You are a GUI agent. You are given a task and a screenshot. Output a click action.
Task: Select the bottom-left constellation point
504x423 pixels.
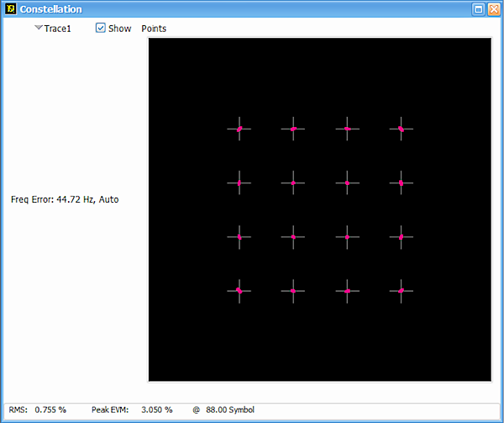point(239,291)
